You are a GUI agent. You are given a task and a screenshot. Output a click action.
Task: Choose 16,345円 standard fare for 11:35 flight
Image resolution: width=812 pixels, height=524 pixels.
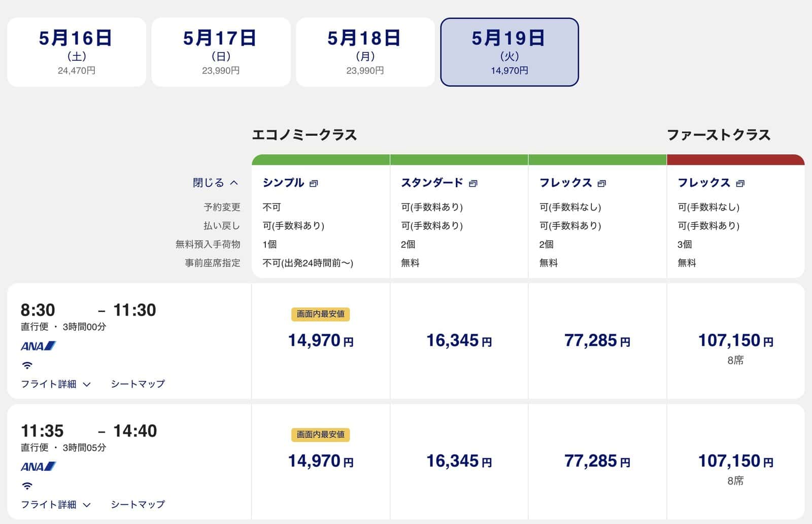[x=459, y=462]
